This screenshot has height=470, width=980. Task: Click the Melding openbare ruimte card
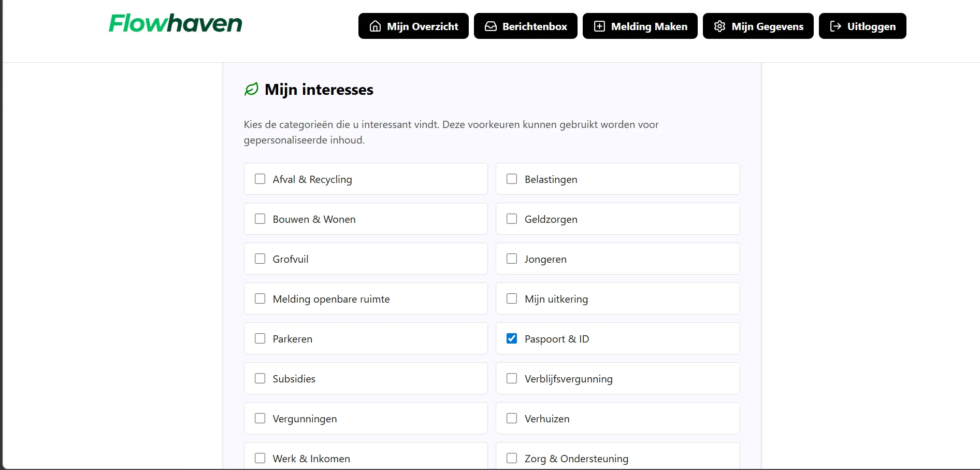pos(366,298)
